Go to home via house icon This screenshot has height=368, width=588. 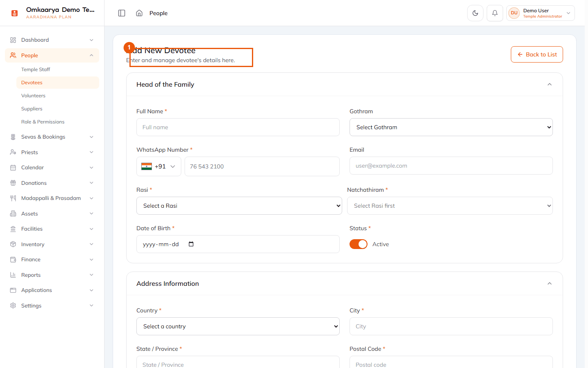click(x=139, y=13)
